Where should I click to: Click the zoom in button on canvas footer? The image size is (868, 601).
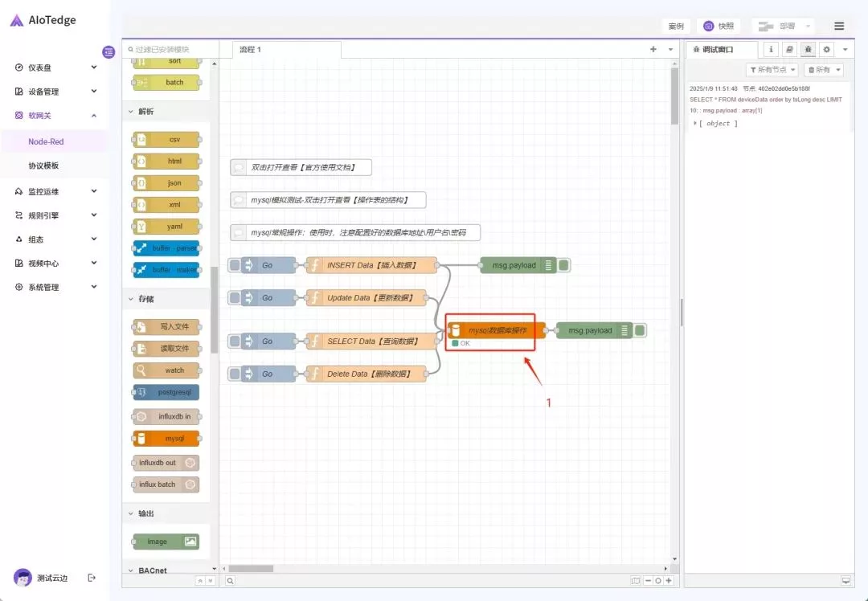[668, 580]
